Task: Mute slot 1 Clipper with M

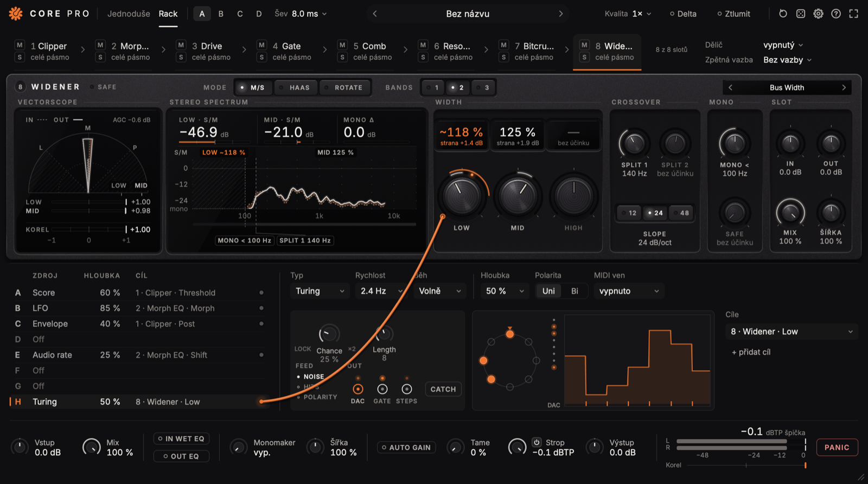Action: (20, 45)
